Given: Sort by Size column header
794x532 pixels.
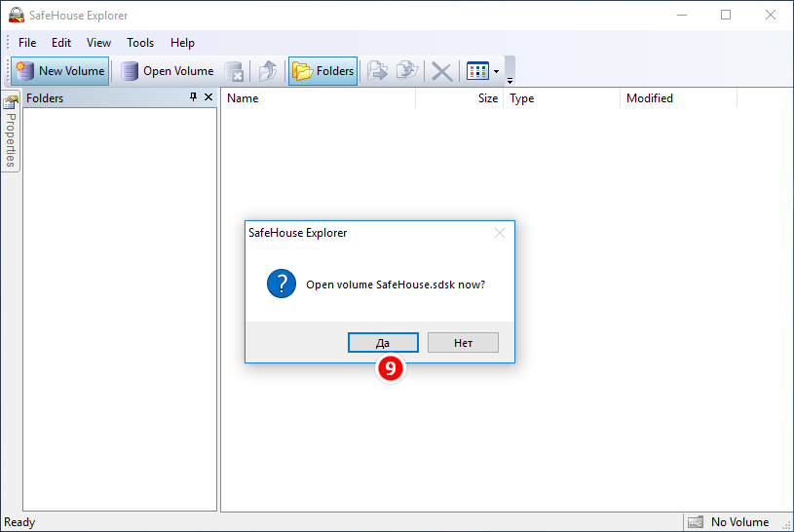Looking at the screenshot, I should pos(460,98).
